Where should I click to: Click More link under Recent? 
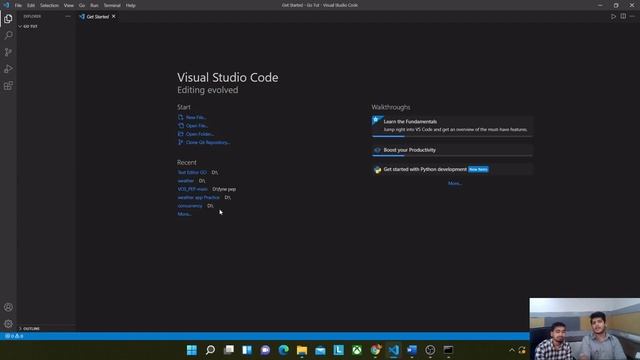tap(184, 214)
